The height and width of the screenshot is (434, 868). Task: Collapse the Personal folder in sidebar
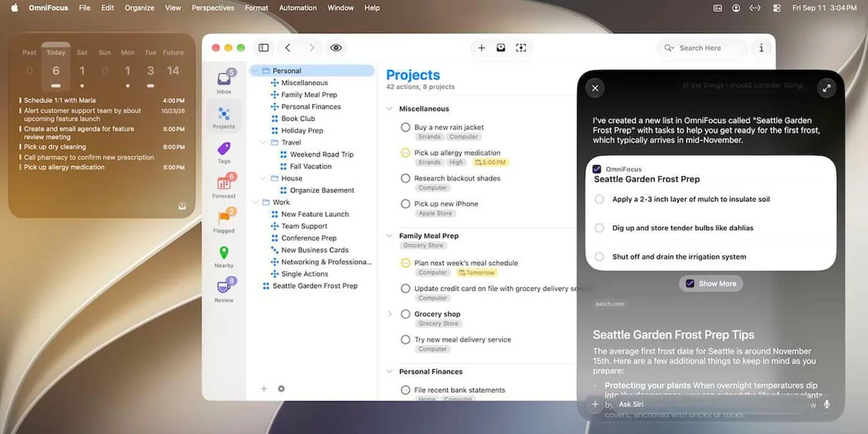(x=255, y=71)
